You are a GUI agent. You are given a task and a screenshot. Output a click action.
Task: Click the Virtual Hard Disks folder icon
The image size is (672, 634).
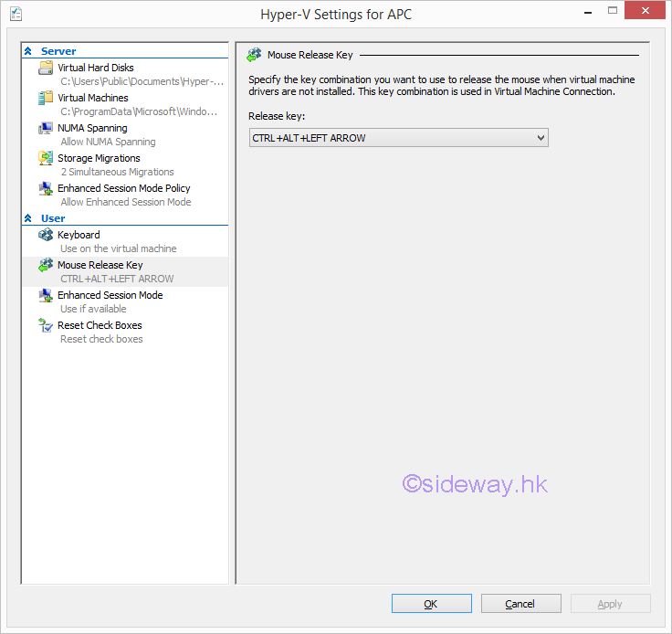[x=46, y=69]
